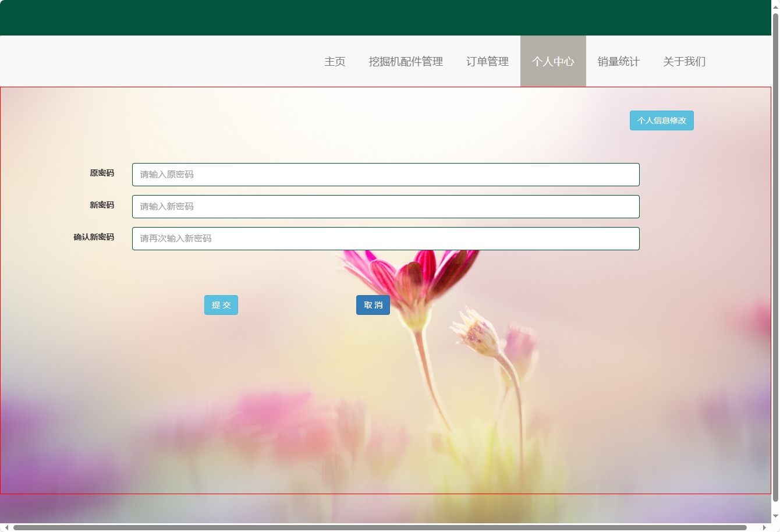780x532 pixels.
Task: Click the 关于我们 menu item
Action: (x=684, y=61)
